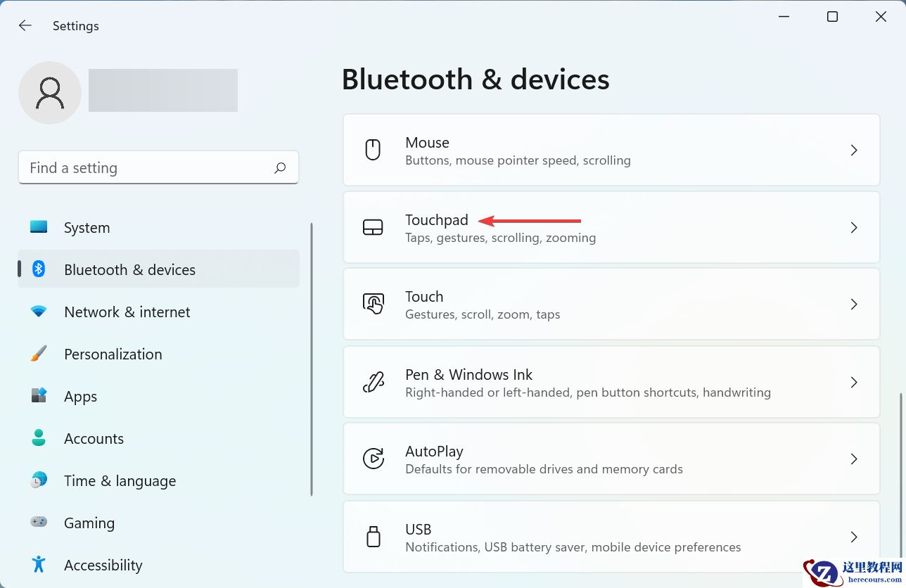Click the user profile avatar

(50, 93)
